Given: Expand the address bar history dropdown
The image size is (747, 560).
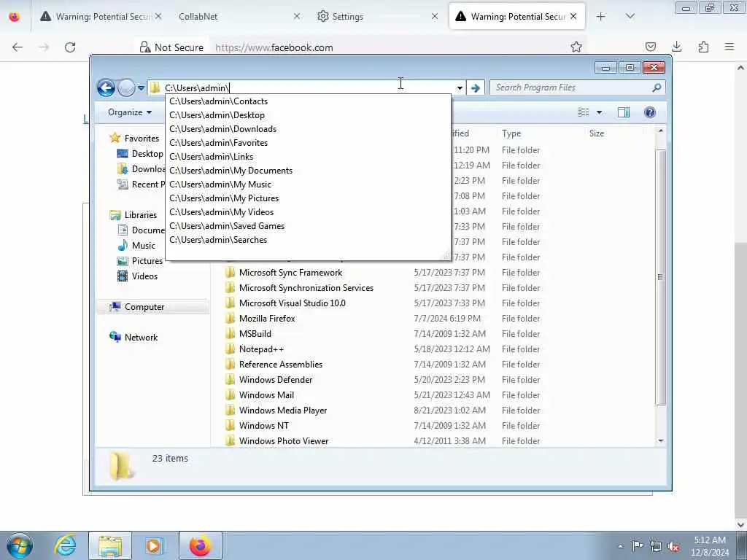Looking at the screenshot, I should pyautogui.click(x=460, y=88).
